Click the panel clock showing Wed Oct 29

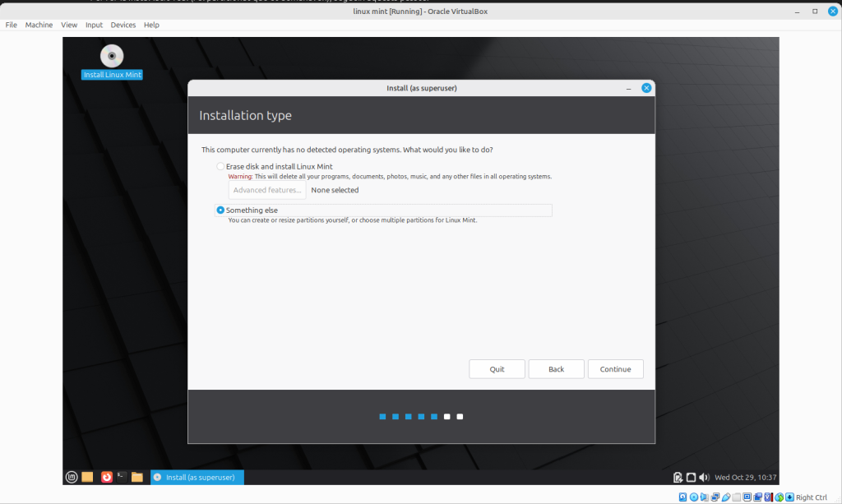point(745,478)
